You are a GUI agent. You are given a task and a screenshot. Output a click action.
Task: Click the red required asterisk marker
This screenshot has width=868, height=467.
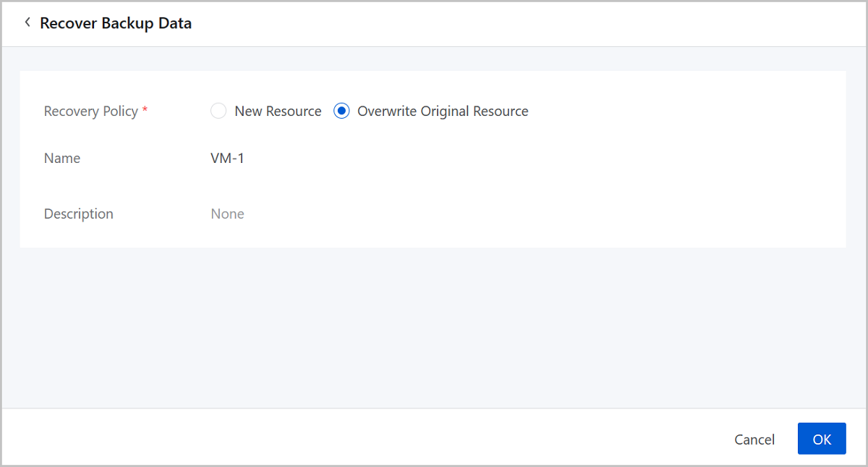point(145,111)
